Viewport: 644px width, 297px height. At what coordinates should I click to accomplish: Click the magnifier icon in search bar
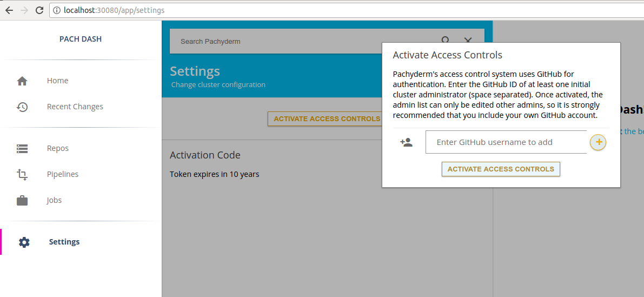point(445,41)
